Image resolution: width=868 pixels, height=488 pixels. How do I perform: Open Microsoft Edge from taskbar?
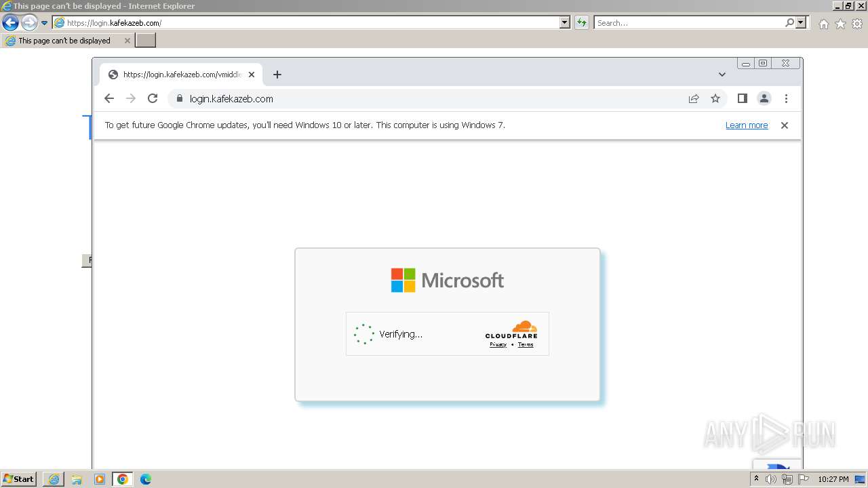point(145,479)
